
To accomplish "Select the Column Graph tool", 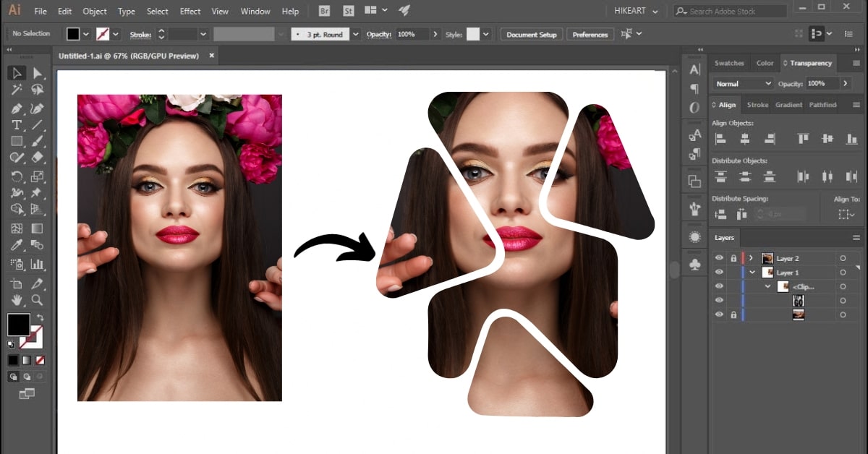I will (37, 265).
